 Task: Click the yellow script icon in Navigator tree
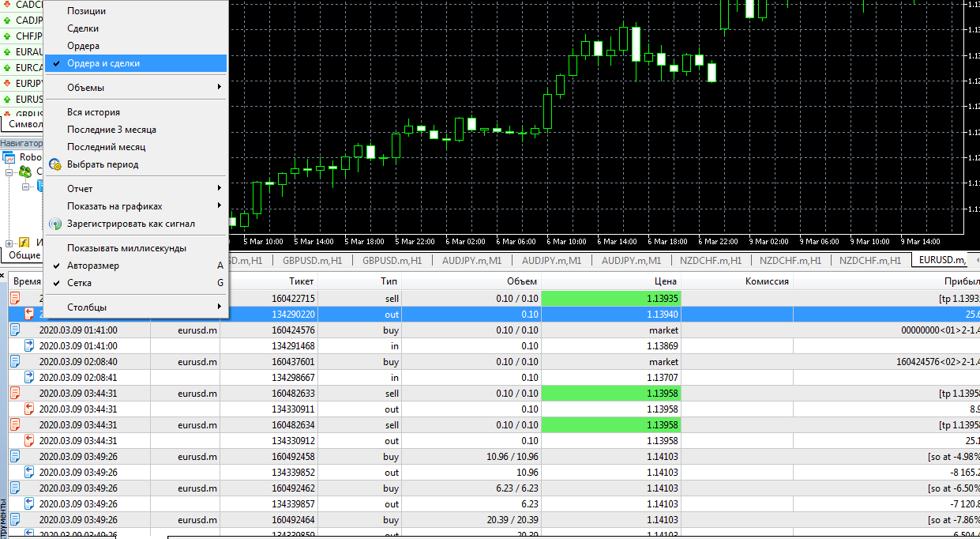pos(24,243)
